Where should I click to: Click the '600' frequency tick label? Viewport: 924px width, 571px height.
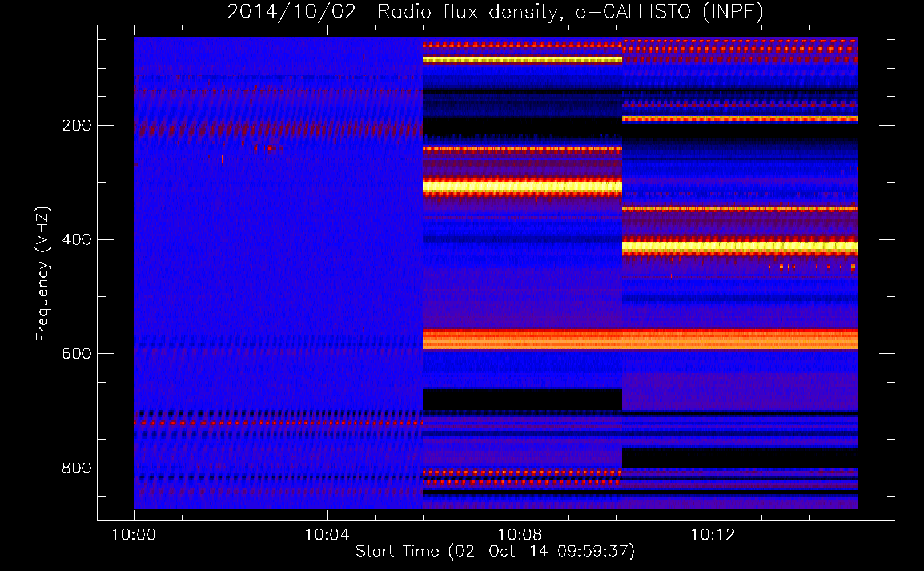click(x=77, y=354)
